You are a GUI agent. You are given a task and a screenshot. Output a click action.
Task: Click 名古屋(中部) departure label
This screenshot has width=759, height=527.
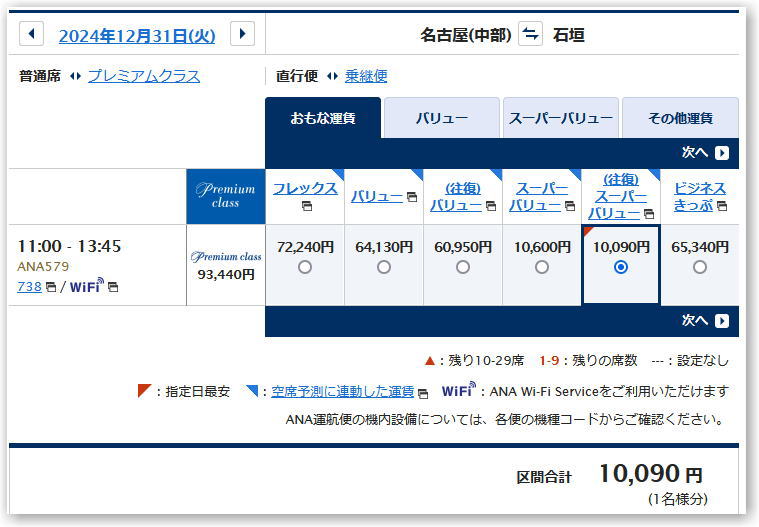point(466,35)
